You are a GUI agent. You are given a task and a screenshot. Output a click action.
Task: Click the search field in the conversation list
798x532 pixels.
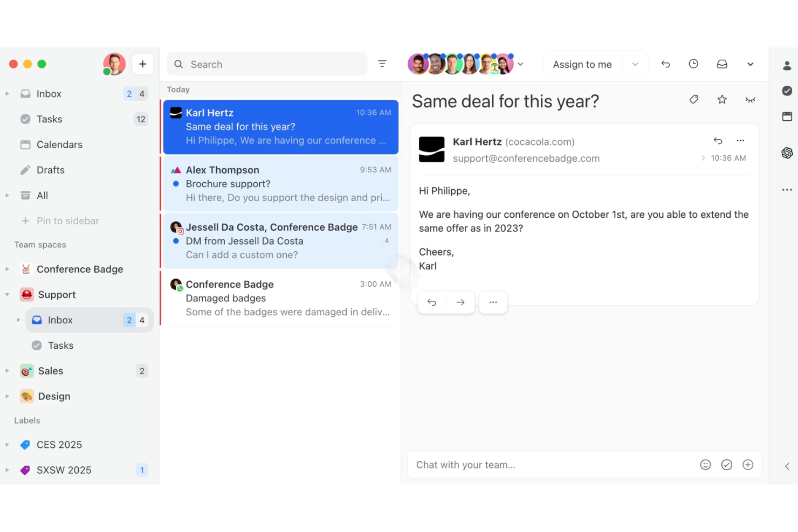(266, 64)
